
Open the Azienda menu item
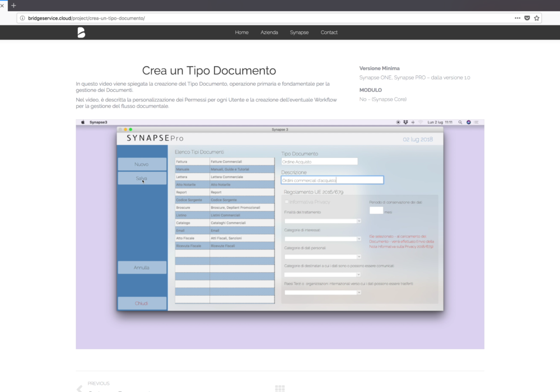(269, 32)
